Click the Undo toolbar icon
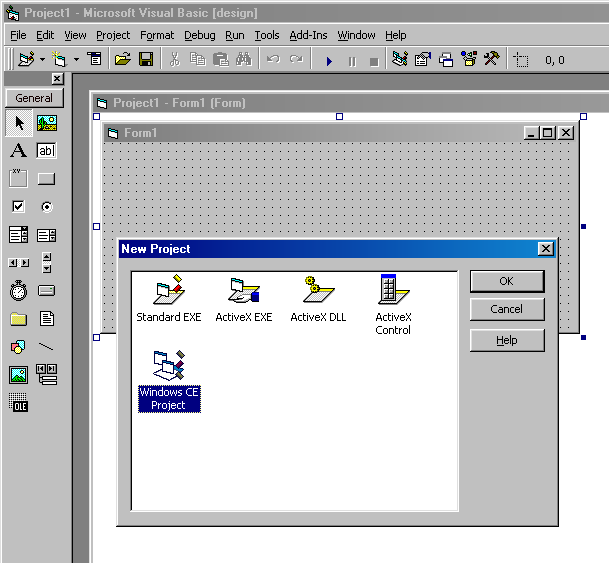This screenshot has height=563, width=609. pyautogui.click(x=273, y=59)
